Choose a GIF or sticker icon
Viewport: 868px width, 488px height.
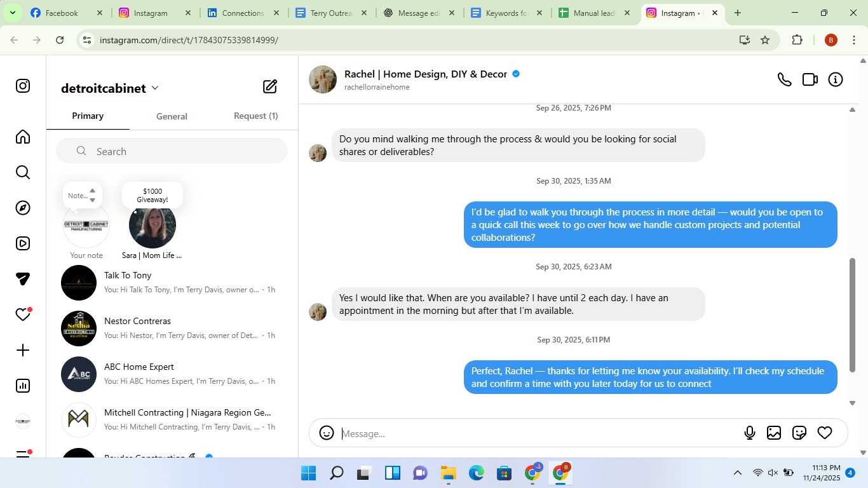799,433
